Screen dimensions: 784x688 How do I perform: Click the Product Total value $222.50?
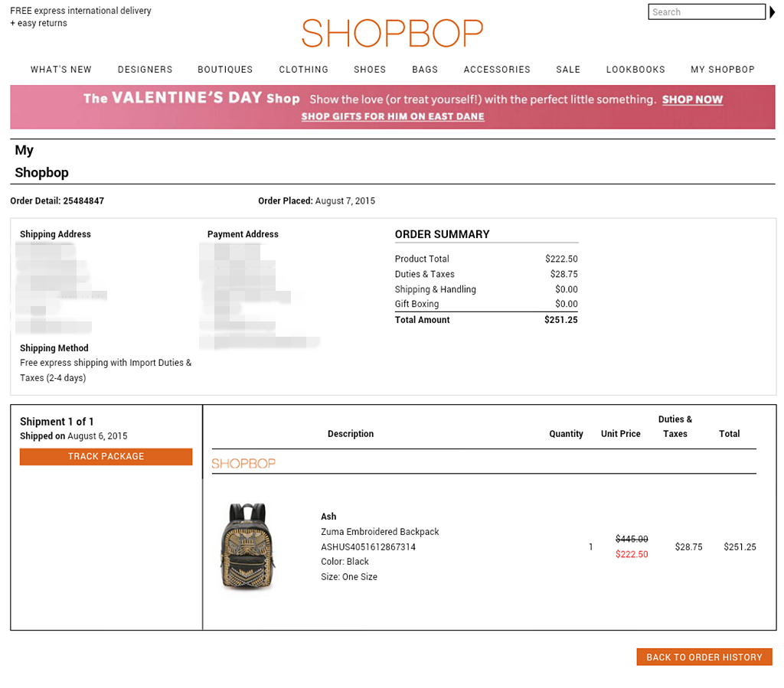tap(561, 259)
